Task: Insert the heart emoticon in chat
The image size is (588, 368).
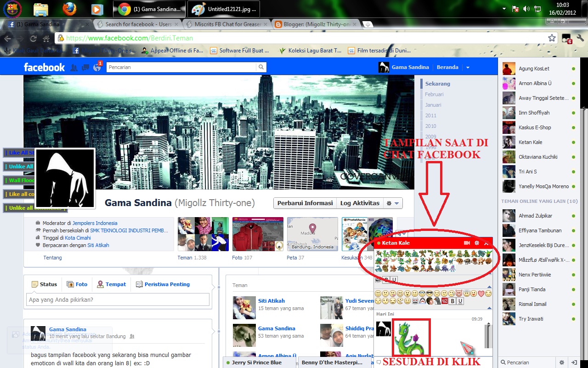Action: pyautogui.click(x=481, y=293)
